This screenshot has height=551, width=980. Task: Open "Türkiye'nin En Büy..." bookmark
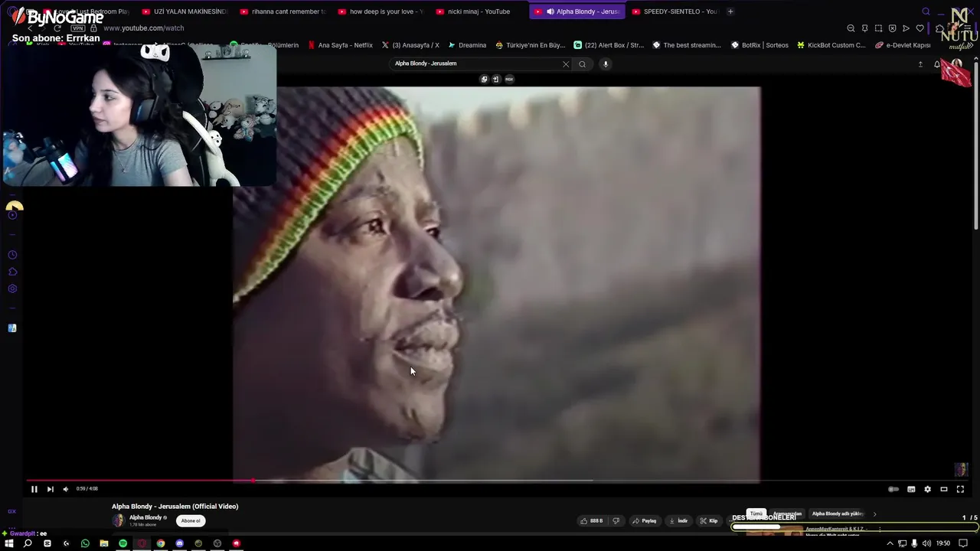(x=530, y=45)
